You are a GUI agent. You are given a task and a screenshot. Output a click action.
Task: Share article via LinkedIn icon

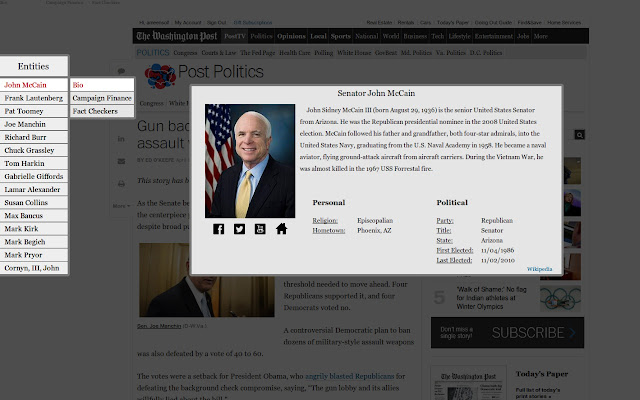pos(121,139)
